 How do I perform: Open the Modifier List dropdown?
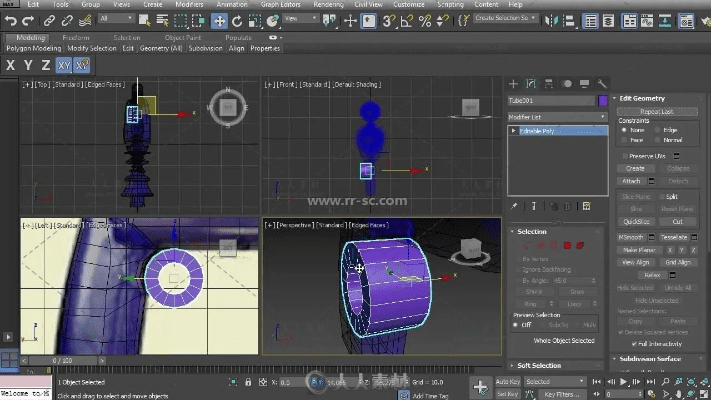pos(556,117)
